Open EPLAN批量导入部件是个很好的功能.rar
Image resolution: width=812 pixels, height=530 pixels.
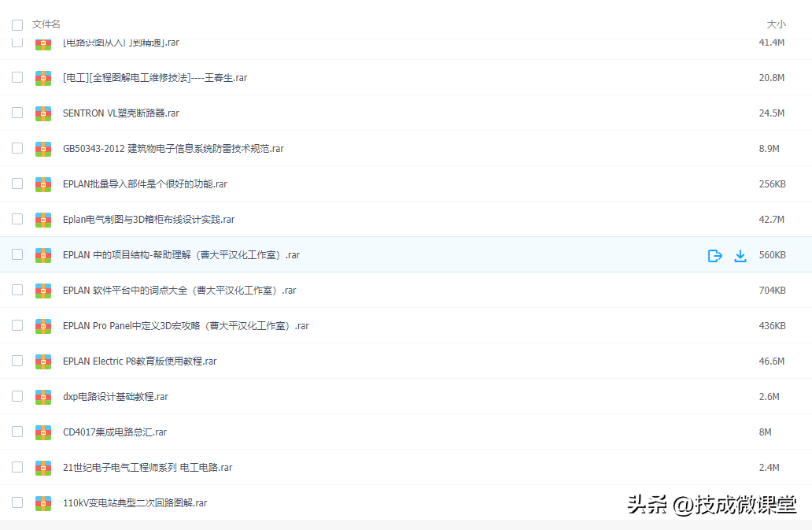point(145,184)
